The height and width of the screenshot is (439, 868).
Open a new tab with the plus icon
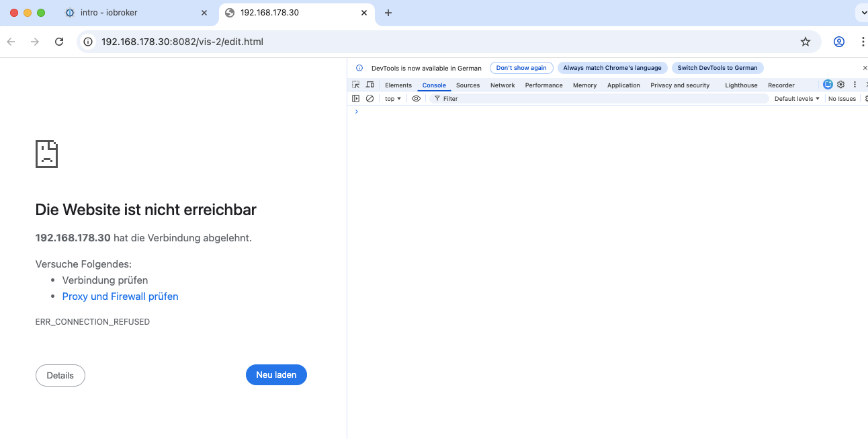388,13
